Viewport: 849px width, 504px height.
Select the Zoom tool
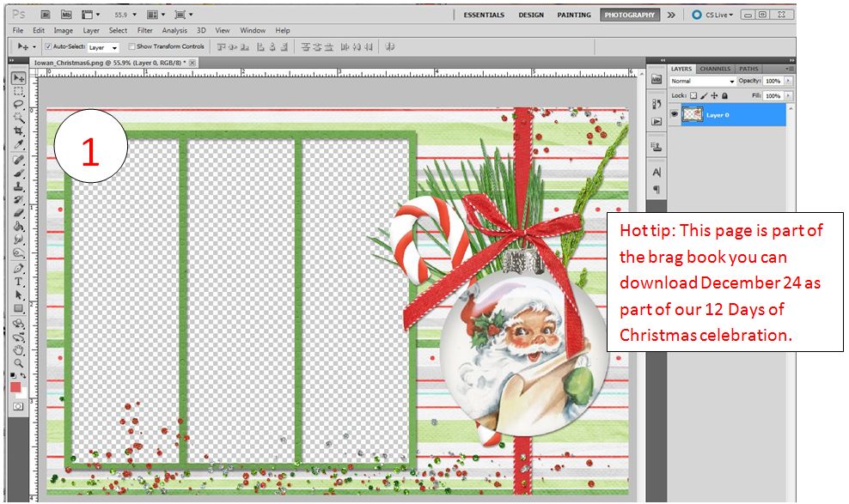click(x=18, y=363)
